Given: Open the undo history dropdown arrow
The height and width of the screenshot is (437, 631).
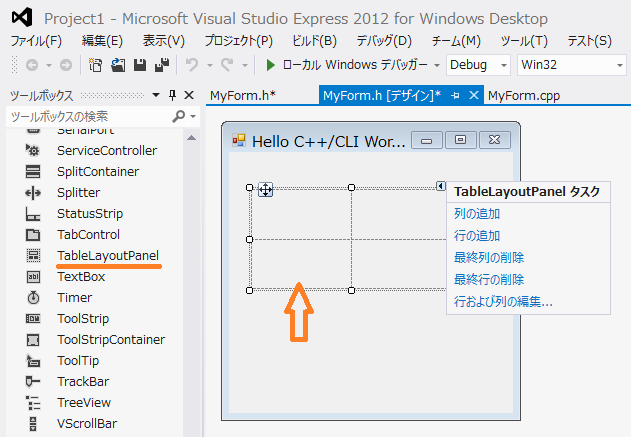Looking at the screenshot, I should (x=210, y=65).
